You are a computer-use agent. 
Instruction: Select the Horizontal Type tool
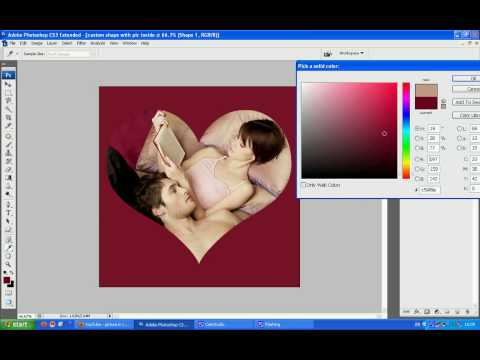8,213
